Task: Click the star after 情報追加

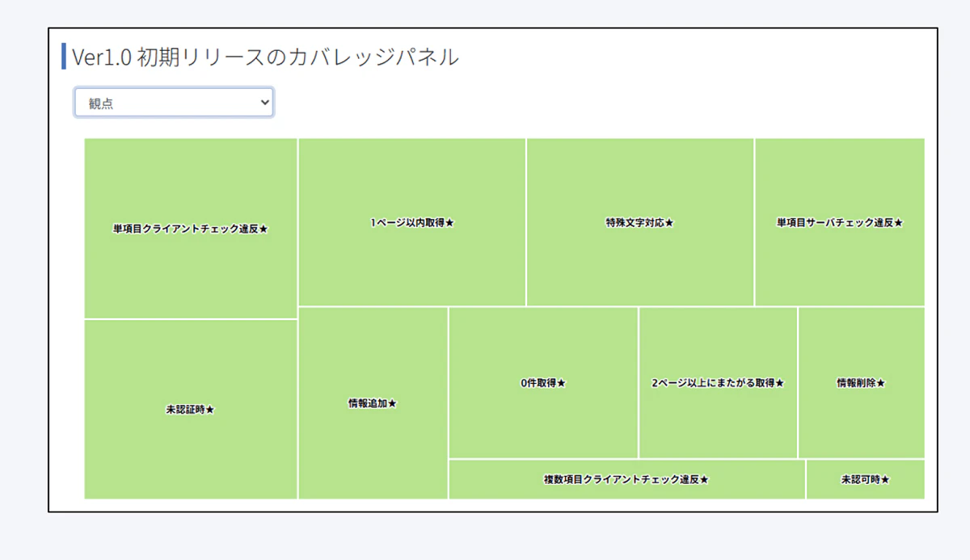Action: pos(393,404)
